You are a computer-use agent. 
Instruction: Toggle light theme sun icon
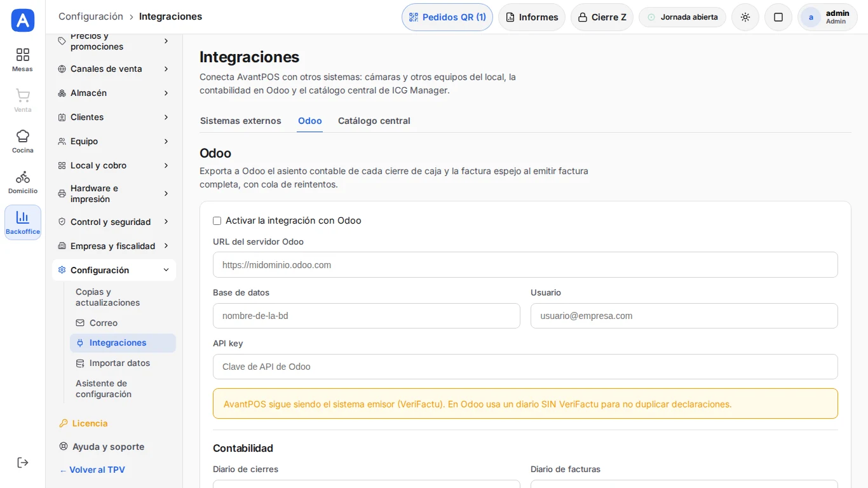click(x=745, y=17)
